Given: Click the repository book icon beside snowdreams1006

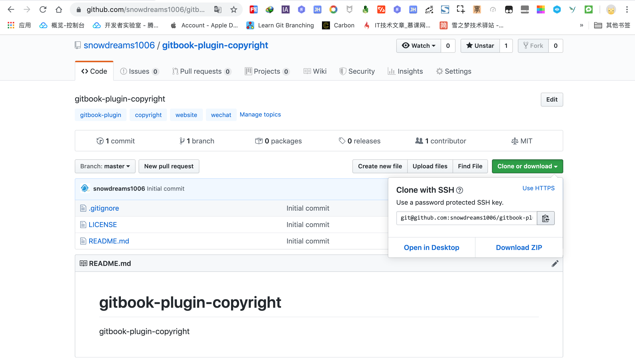Looking at the screenshot, I should 77,45.
